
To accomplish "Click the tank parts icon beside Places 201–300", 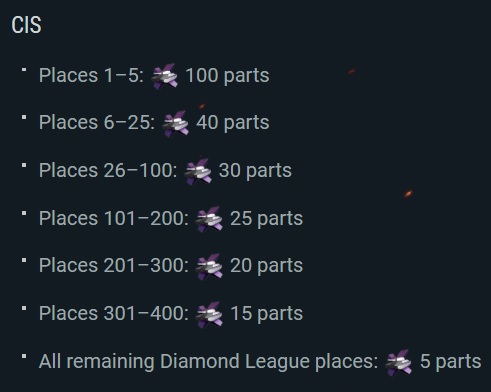I will [x=209, y=266].
